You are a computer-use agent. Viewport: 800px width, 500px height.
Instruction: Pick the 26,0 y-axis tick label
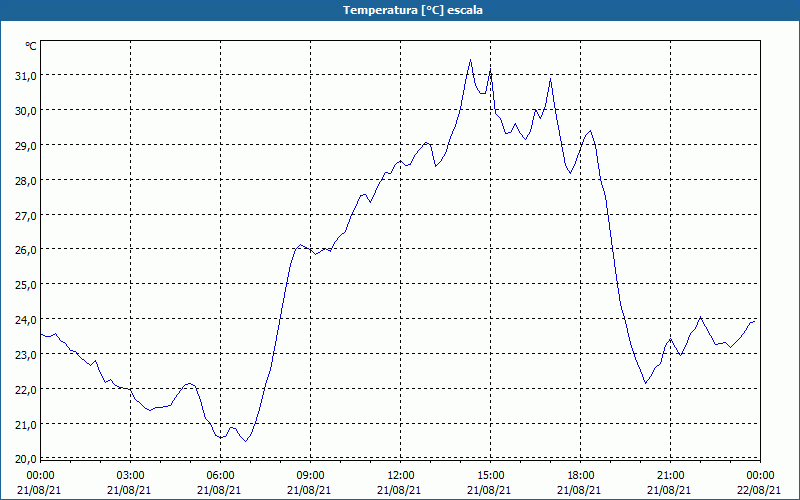tap(26, 250)
